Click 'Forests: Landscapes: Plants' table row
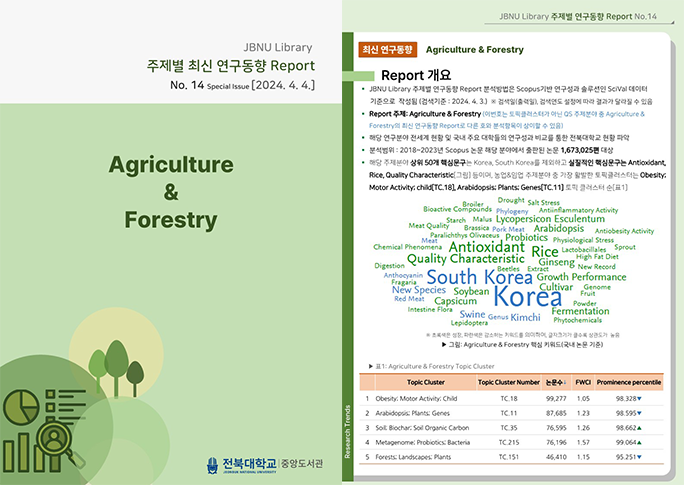The height and width of the screenshot is (485, 684). [x=511, y=457]
